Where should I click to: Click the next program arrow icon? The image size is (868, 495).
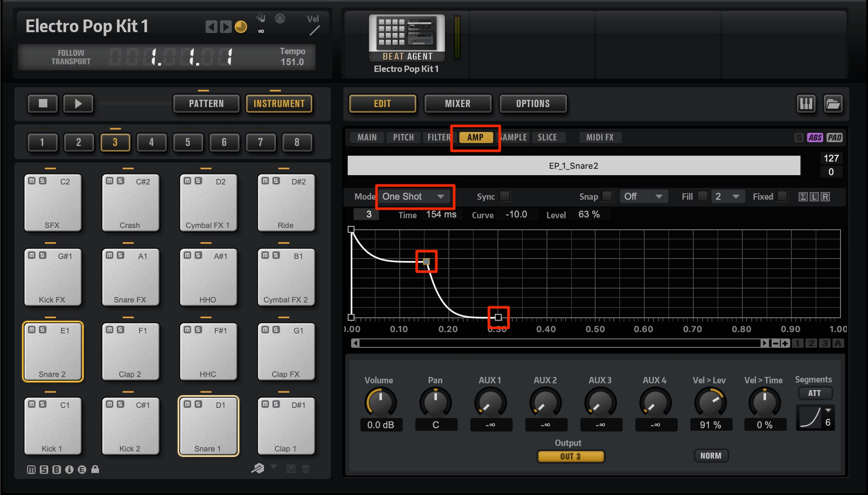(226, 27)
